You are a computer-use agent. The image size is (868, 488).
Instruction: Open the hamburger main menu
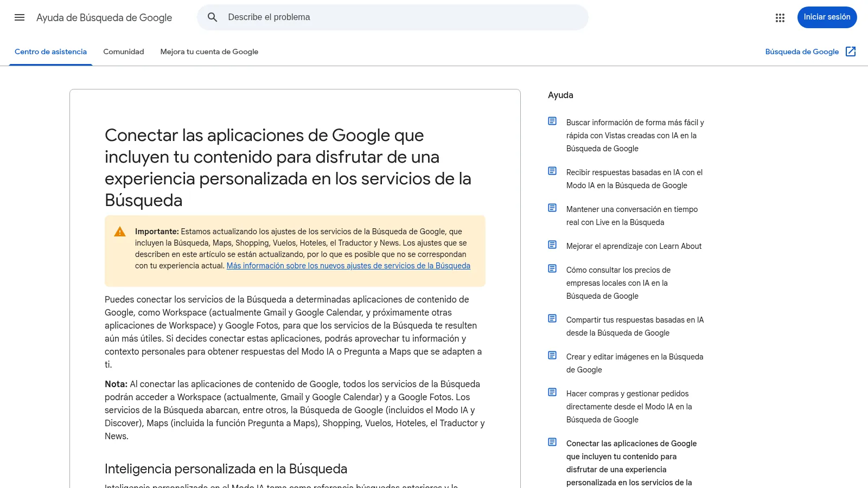click(20, 17)
